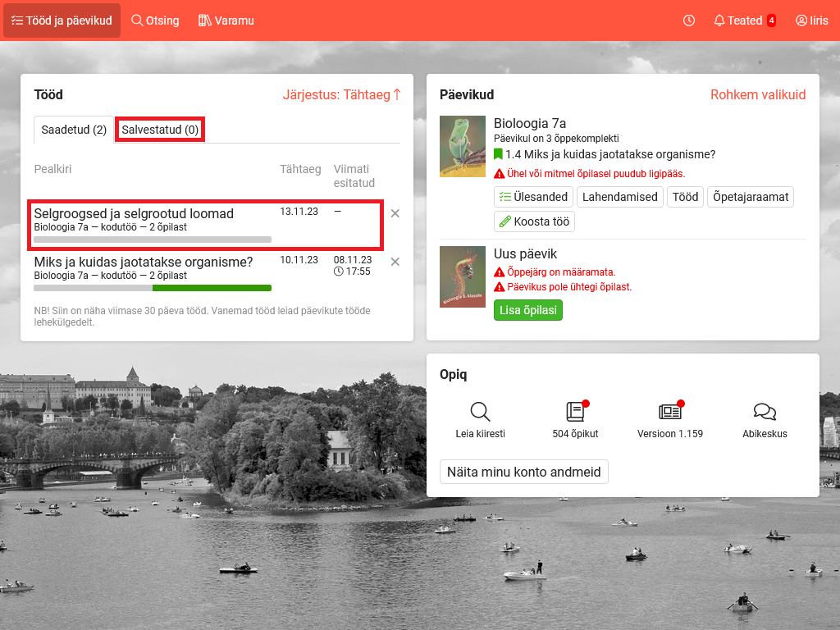The width and height of the screenshot is (840, 630).
Task: Switch to Salvestatud (0) tab
Action: click(x=160, y=130)
